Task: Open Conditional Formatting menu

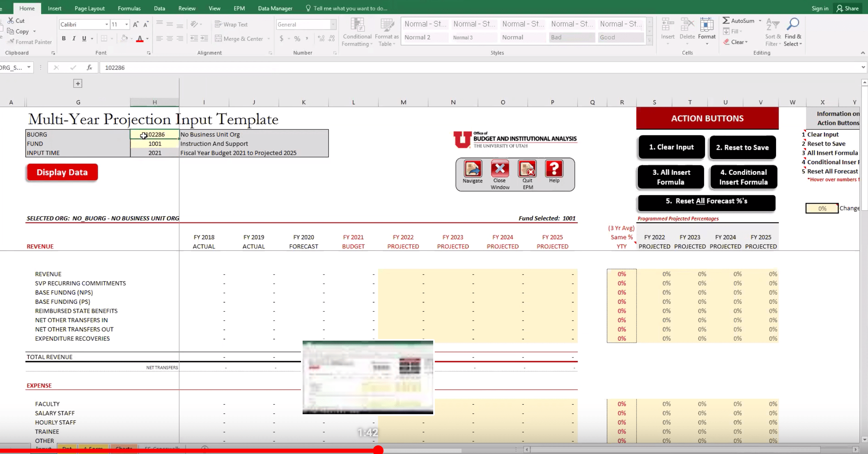Action: point(357,32)
